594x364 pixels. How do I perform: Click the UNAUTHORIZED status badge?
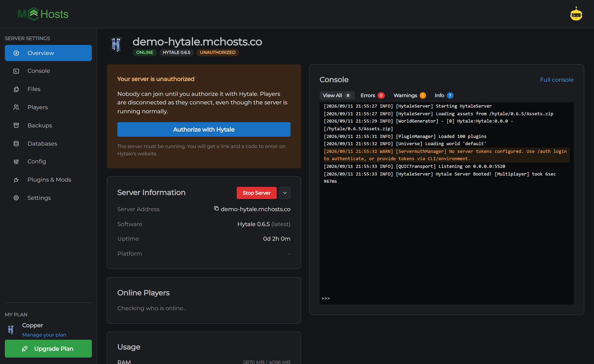click(217, 52)
